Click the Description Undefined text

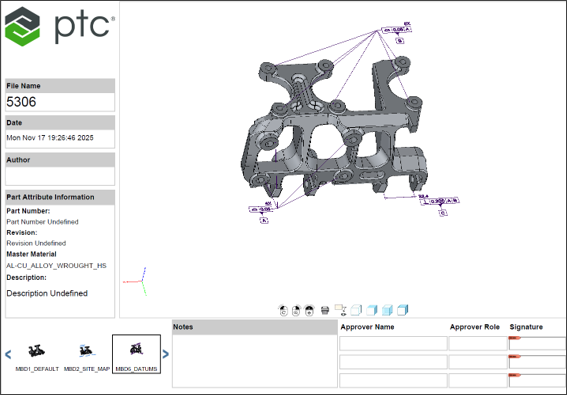[x=47, y=293]
